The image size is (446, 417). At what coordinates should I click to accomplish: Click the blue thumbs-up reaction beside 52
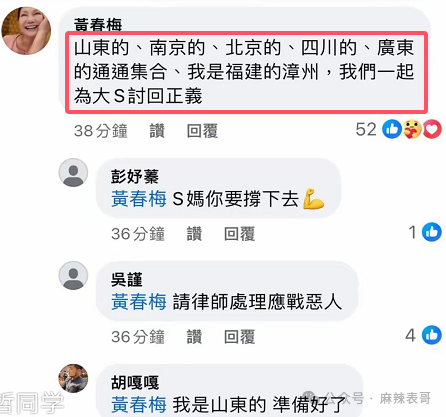(x=392, y=129)
